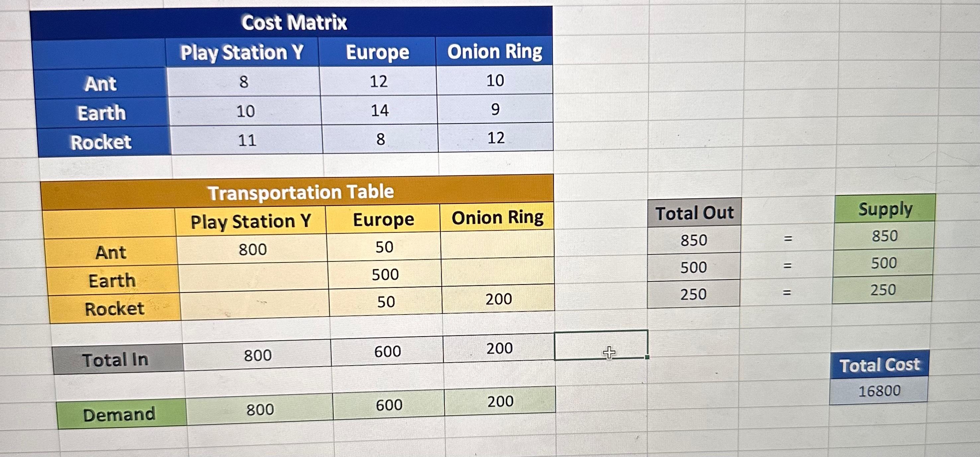Select Ant to Play Station Y shipment 800

point(252,249)
